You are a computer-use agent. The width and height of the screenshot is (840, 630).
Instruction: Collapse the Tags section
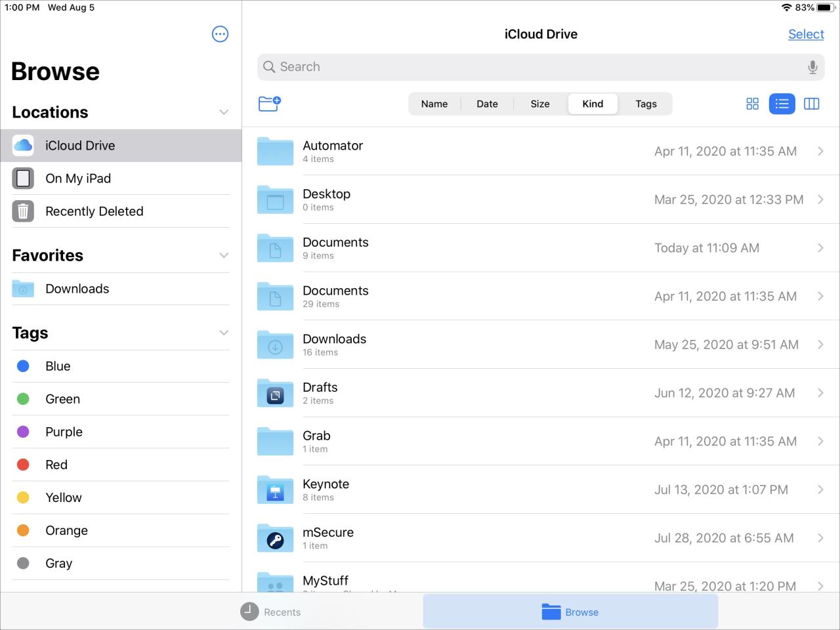224,333
